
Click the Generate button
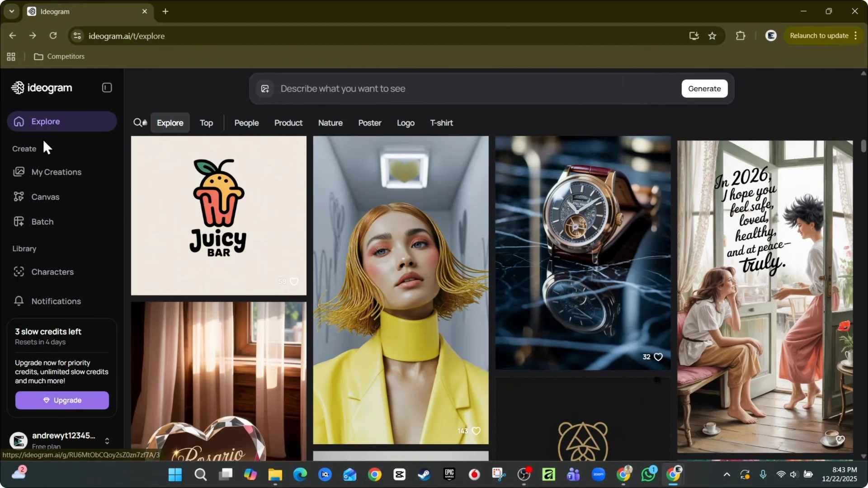point(704,89)
